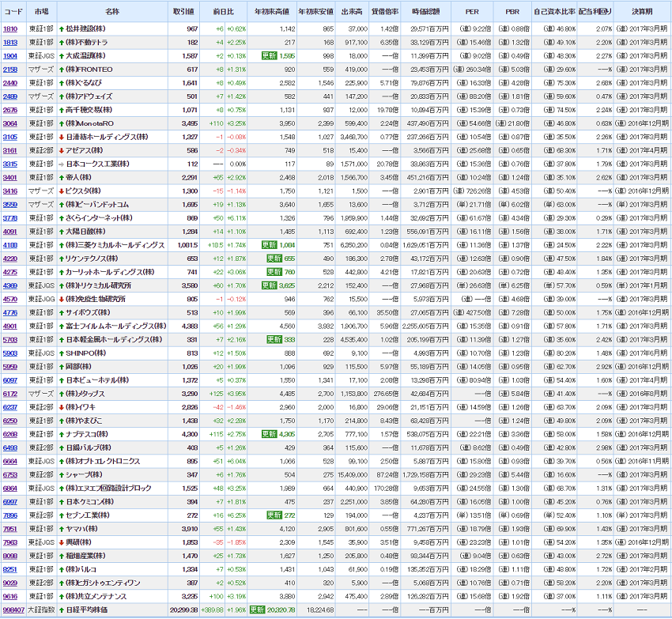Follow the 5703 code link

click(10, 340)
